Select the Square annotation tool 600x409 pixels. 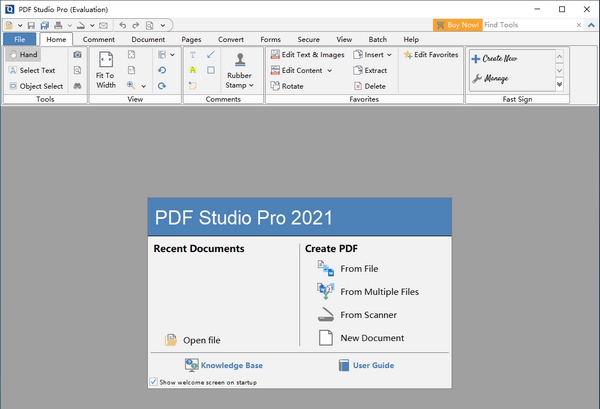tap(211, 70)
